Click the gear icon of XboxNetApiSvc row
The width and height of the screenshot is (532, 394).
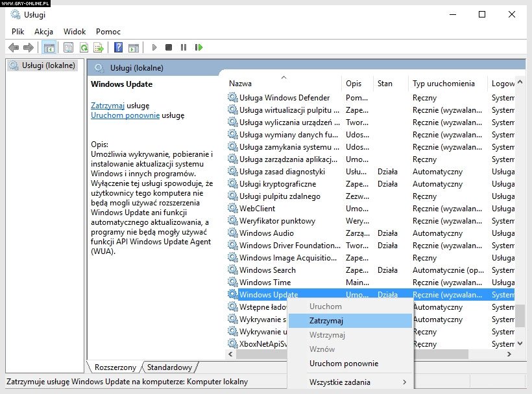pyautogui.click(x=232, y=344)
